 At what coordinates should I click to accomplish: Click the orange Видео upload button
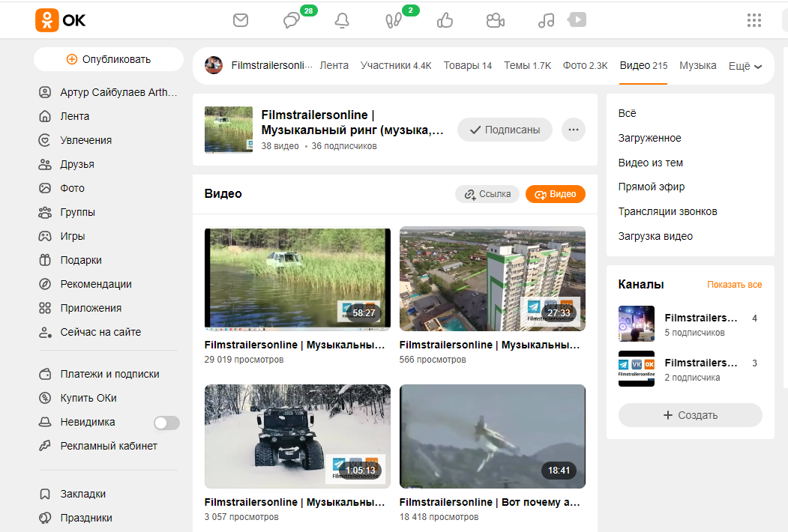(x=556, y=194)
